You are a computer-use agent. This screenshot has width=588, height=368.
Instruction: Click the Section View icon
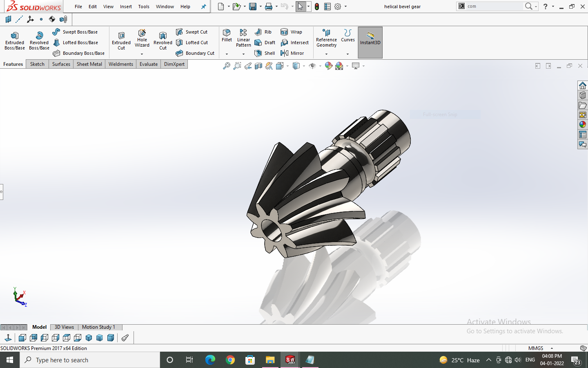[x=258, y=66]
